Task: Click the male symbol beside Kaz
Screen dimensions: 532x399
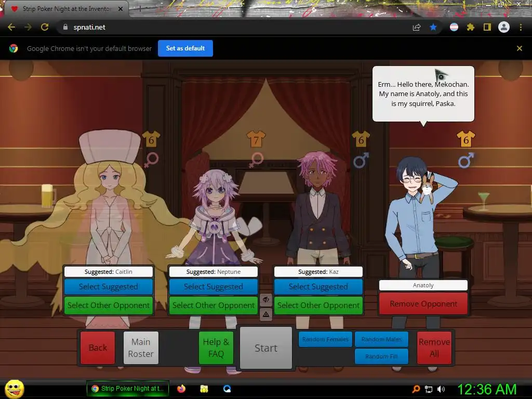Action: (361, 160)
